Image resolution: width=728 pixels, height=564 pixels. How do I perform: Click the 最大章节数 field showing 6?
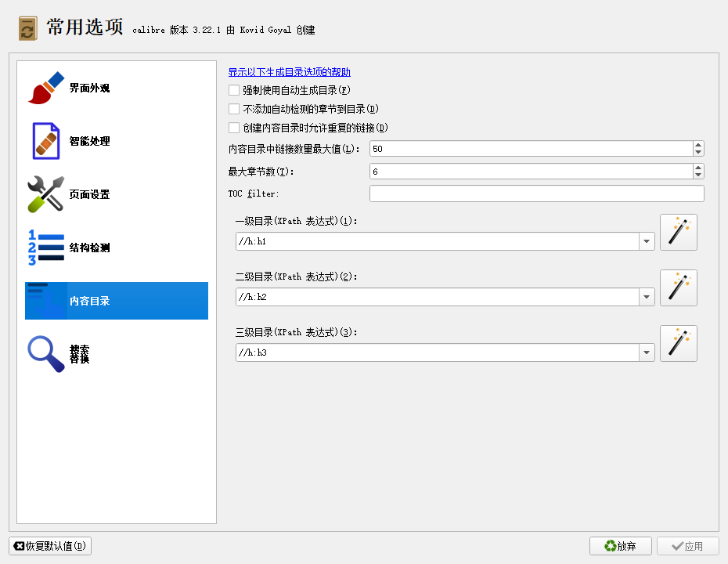pos(532,171)
